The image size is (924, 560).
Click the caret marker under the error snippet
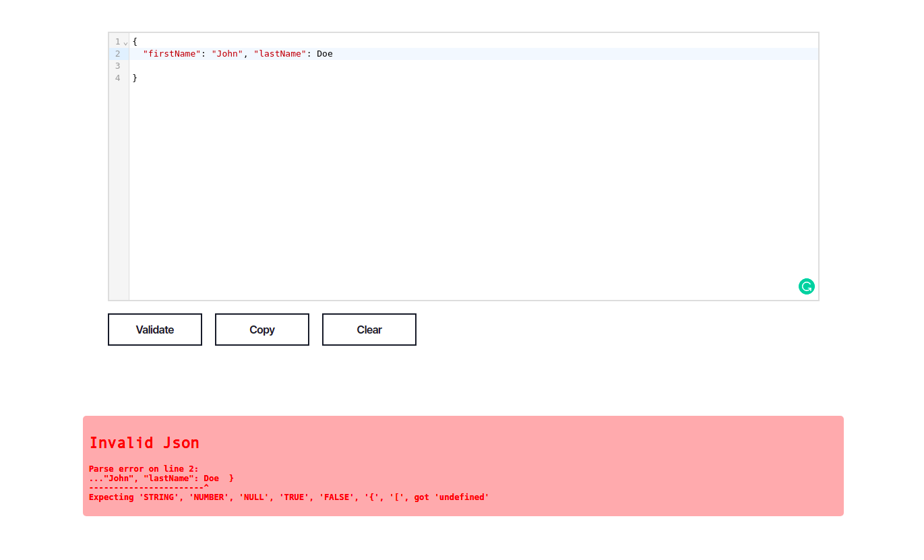tap(205, 485)
